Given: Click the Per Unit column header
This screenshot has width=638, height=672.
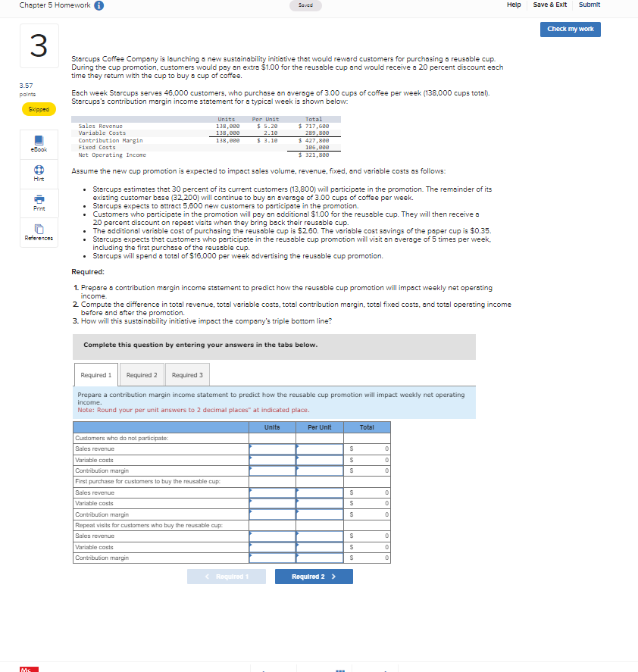Looking at the screenshot, I should tap(320, 427).
